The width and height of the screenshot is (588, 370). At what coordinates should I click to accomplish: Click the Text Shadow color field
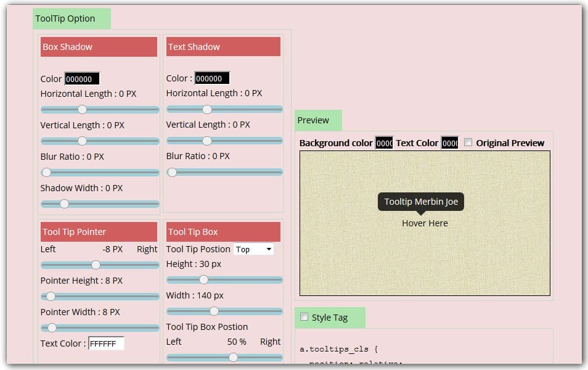point(213,78)
